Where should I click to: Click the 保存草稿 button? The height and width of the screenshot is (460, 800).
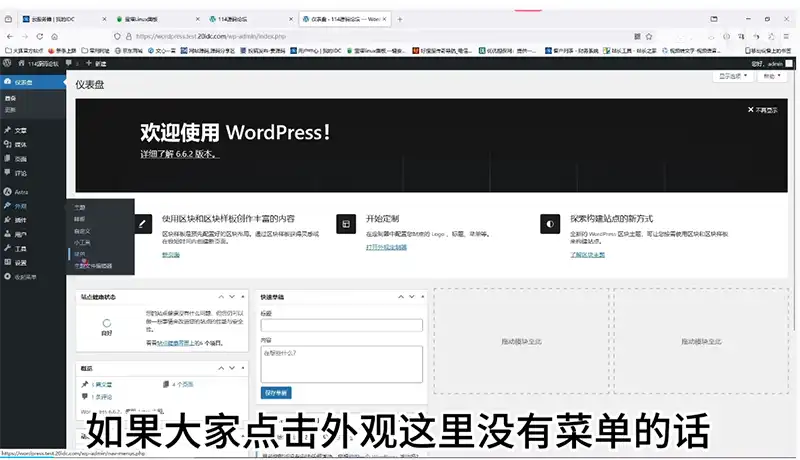point(276,393)
